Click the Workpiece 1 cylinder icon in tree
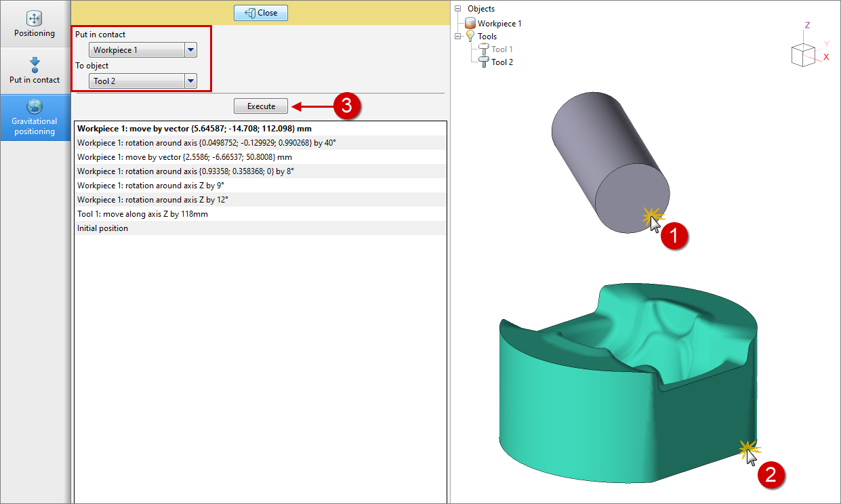 pyautogui.click(x=470, y=24)
